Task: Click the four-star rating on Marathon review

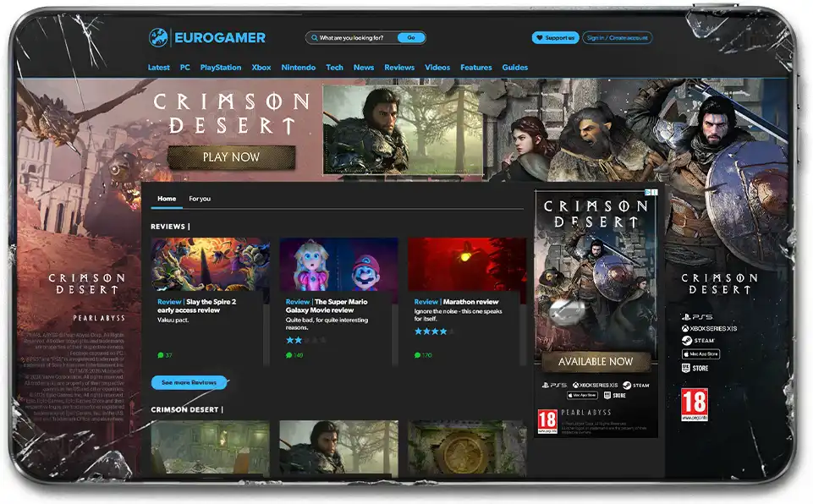Action: tap(434, 331)
